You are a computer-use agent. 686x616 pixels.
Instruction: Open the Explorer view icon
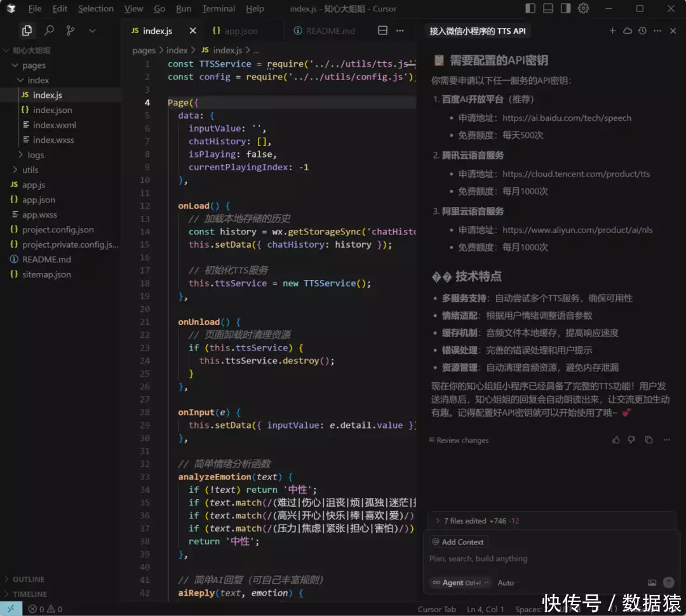27,30
